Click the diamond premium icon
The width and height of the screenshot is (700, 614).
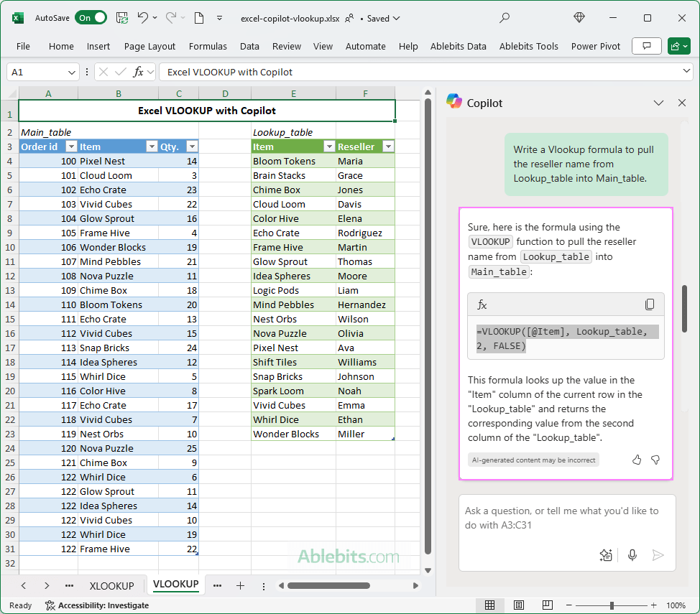coord(579,18)
